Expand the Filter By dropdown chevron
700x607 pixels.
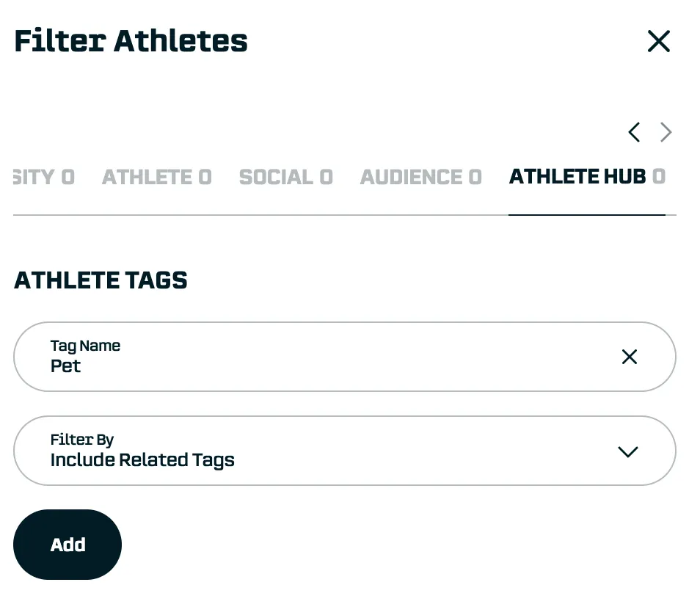[x=627, y=451]
